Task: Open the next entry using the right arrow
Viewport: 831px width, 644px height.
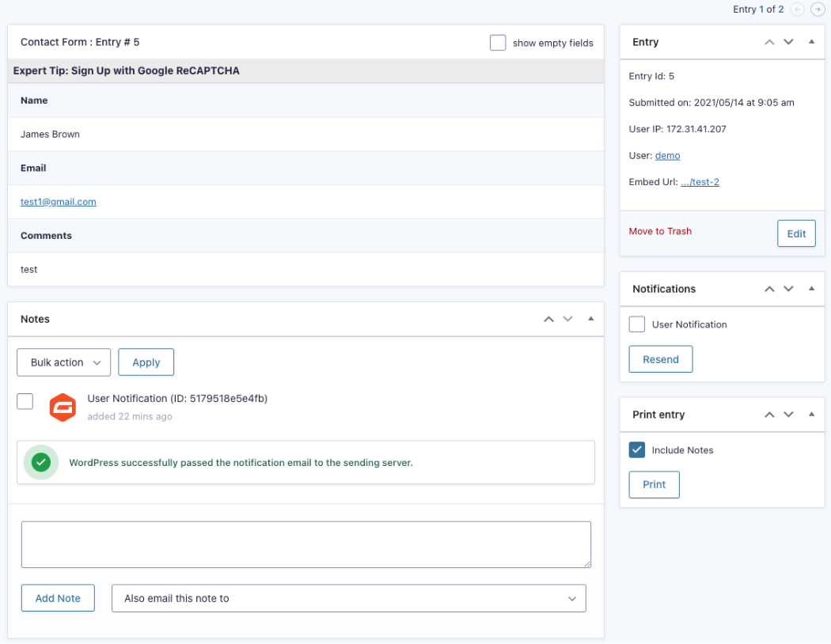Action: 818,9
